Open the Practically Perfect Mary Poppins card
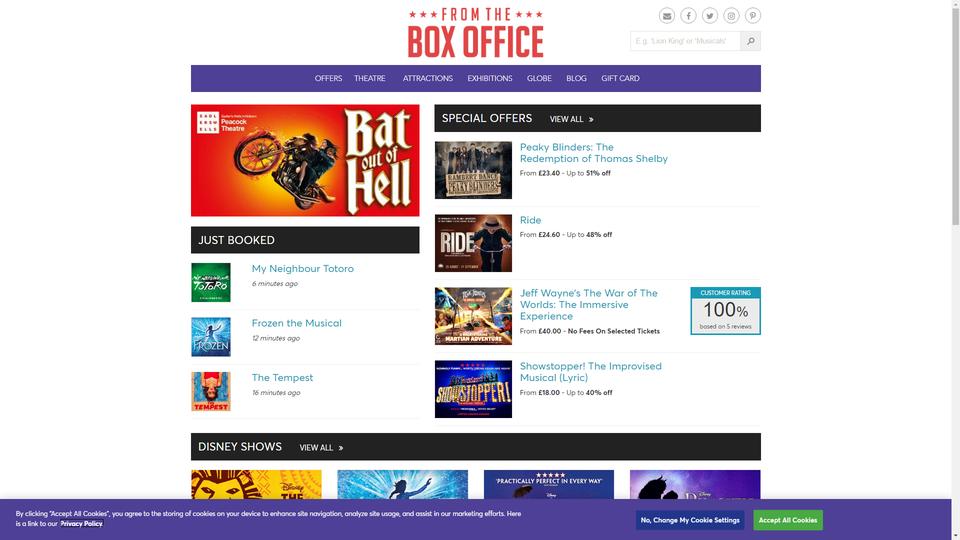 coord(549,484)
